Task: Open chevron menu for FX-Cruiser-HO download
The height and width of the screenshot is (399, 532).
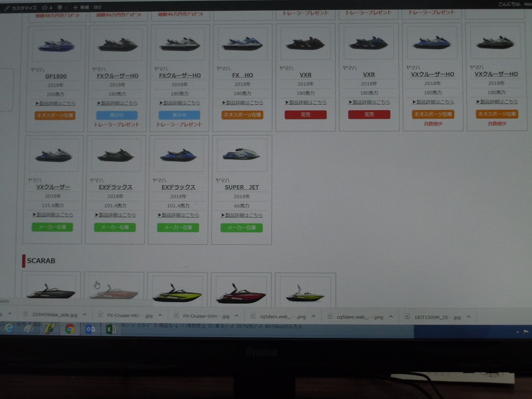Action: tap(160, 315)
